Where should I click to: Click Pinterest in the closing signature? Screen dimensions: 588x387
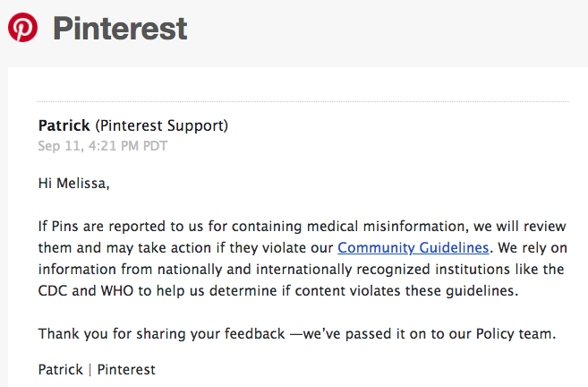[x=126, y=369]
